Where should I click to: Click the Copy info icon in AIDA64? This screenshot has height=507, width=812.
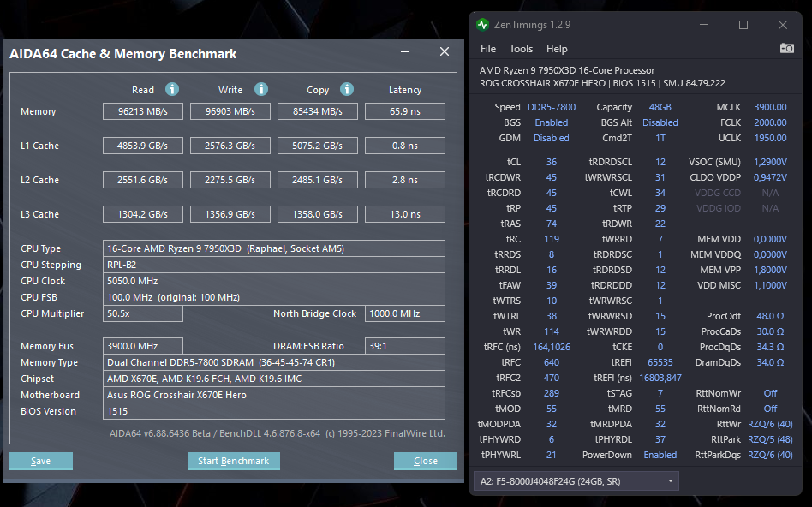(346, 89)
